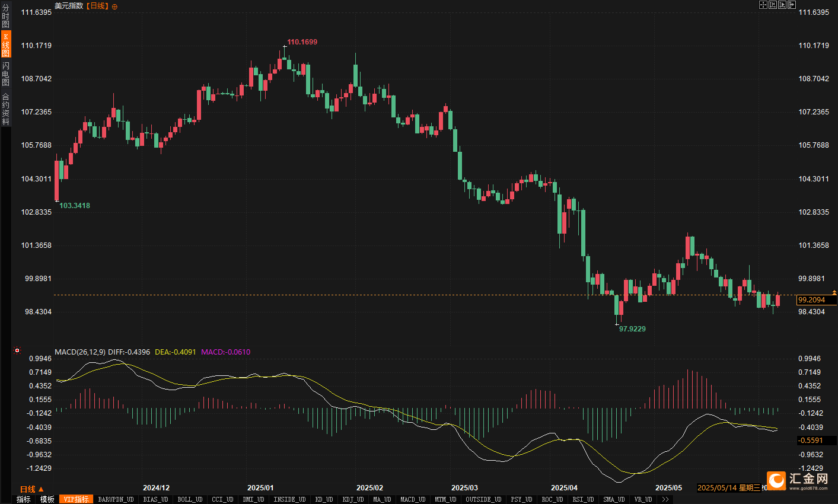Click the 110.1699 high price marker

click(302, 42)
